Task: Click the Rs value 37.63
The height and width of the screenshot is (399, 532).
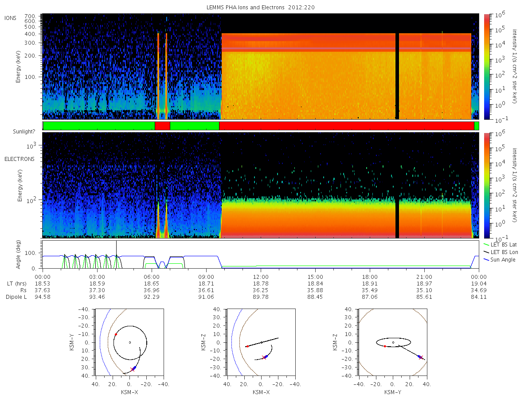Action: [x=43, y=290]
